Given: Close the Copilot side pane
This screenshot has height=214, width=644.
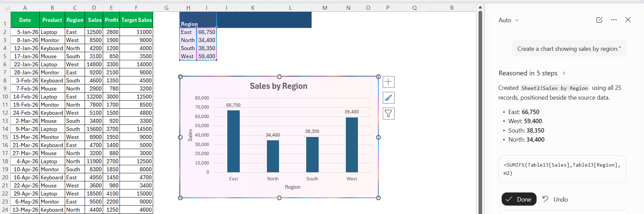Looking at the screenshot, I should tap(628, 20).
